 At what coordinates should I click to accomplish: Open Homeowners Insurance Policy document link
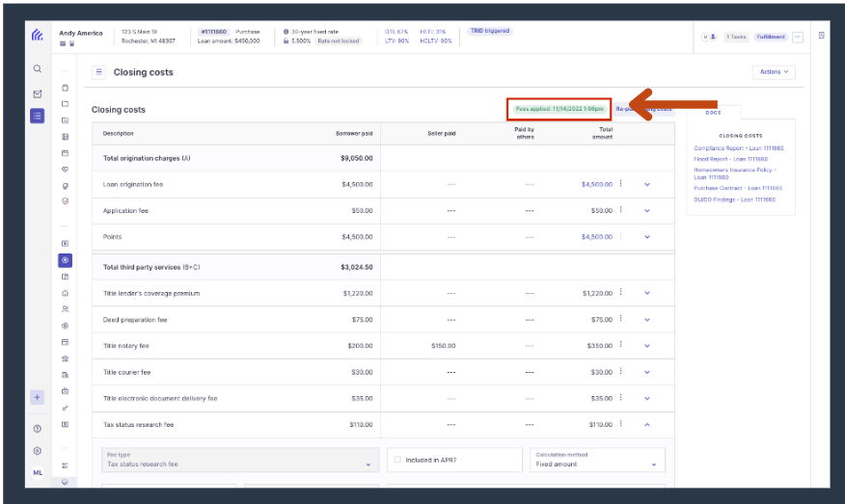pos(734,173)
